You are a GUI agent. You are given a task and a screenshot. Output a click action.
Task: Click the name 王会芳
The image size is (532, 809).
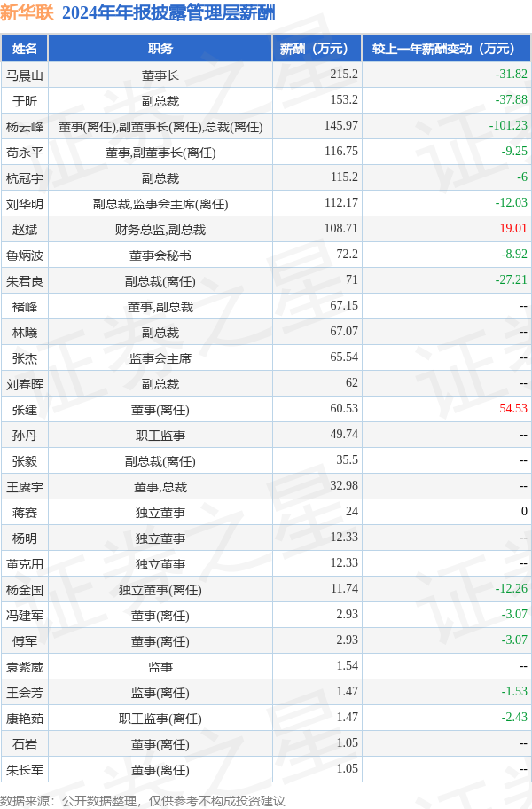25,693
